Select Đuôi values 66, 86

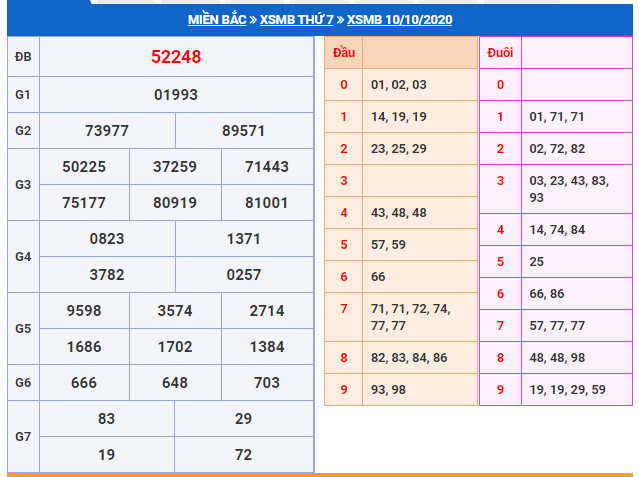(547, 294)
